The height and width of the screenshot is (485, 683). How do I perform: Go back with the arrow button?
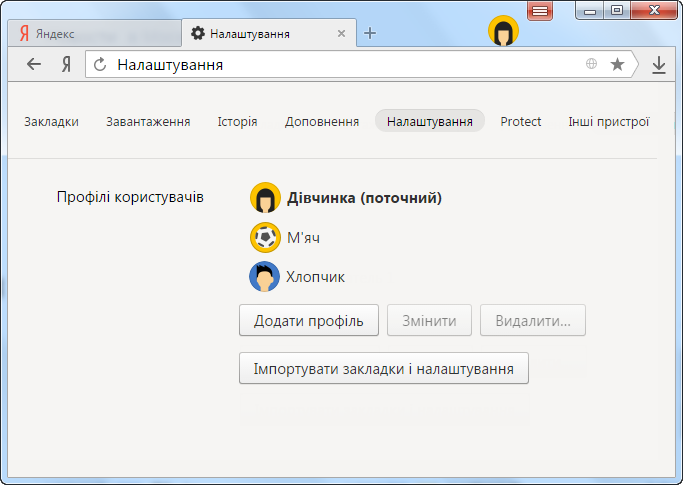pos(34,64)
